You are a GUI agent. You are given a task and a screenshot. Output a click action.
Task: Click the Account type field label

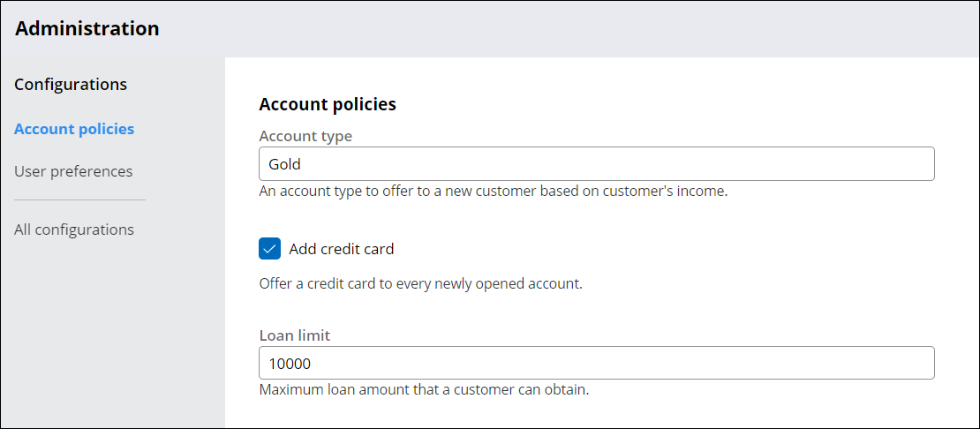(x=305, y=136)
